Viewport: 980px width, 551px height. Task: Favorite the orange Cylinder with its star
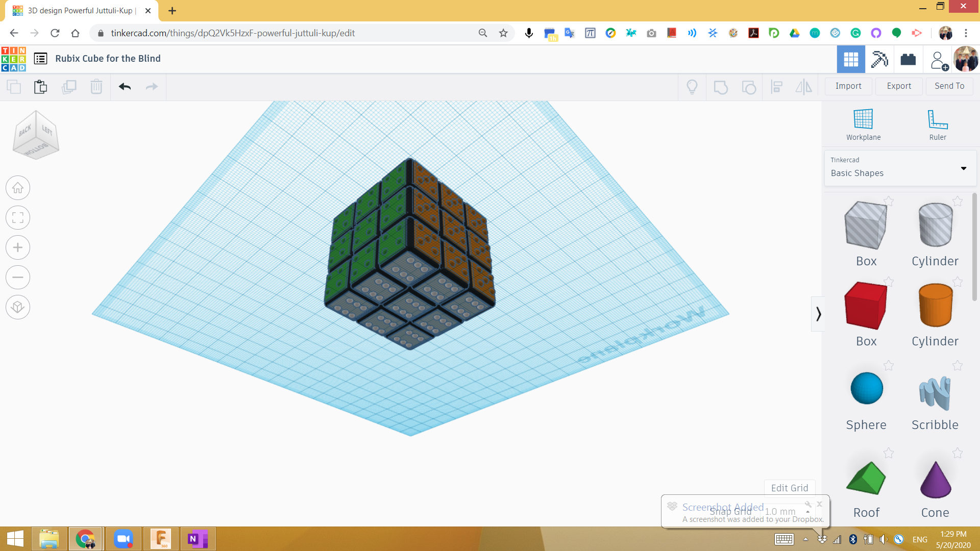tap(958, 282)
